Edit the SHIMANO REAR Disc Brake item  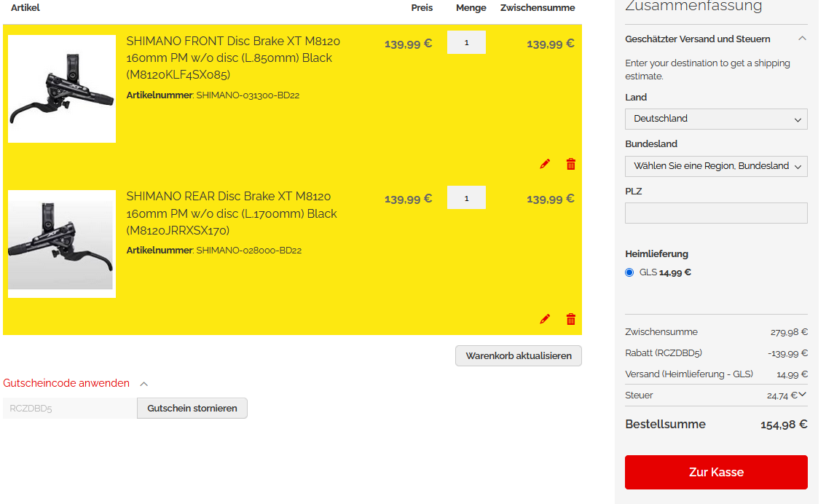(x=545, y=318)
